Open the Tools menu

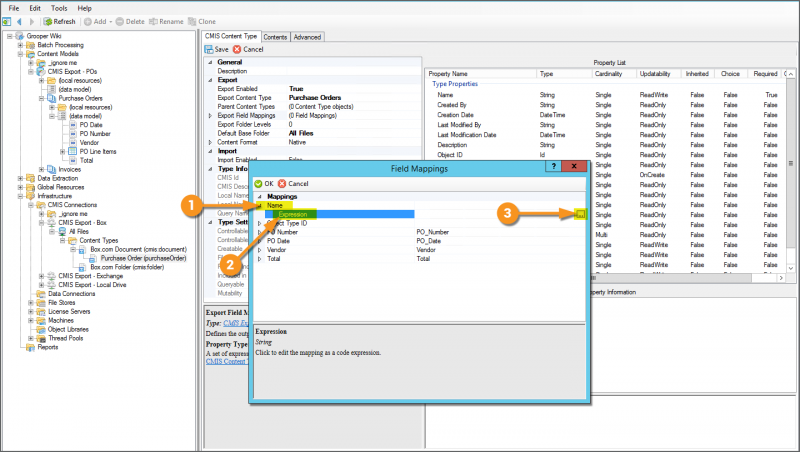click(59, 8)
